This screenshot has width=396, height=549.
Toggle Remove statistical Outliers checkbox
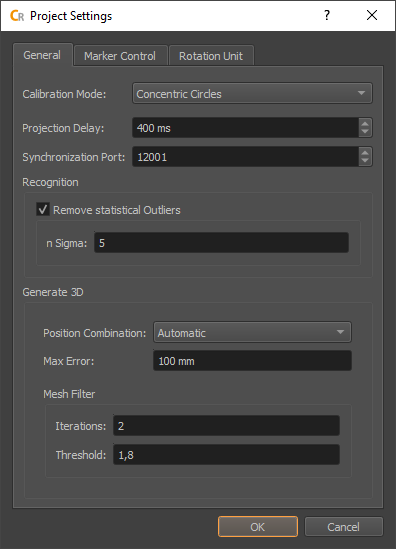coord(43,210)
